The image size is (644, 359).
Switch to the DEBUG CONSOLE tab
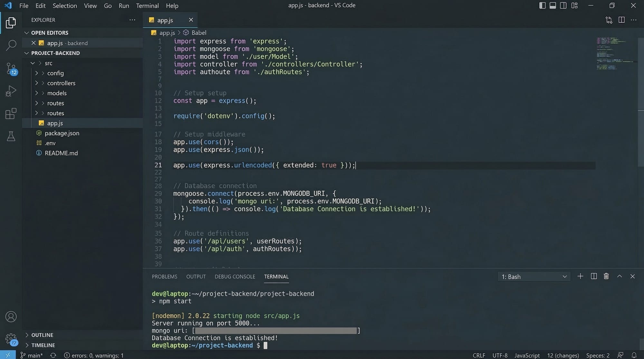(x=235, y=277)
